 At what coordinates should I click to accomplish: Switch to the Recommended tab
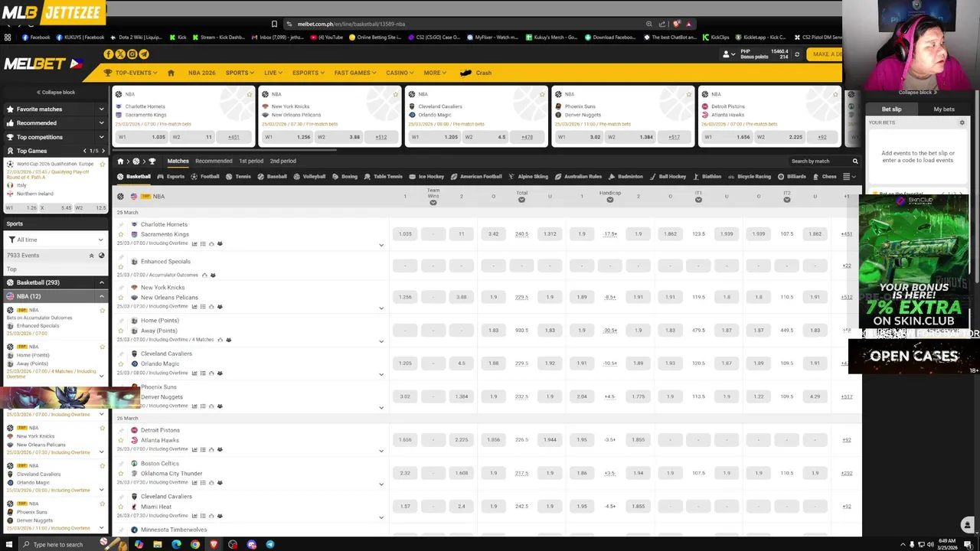point(214,161)
